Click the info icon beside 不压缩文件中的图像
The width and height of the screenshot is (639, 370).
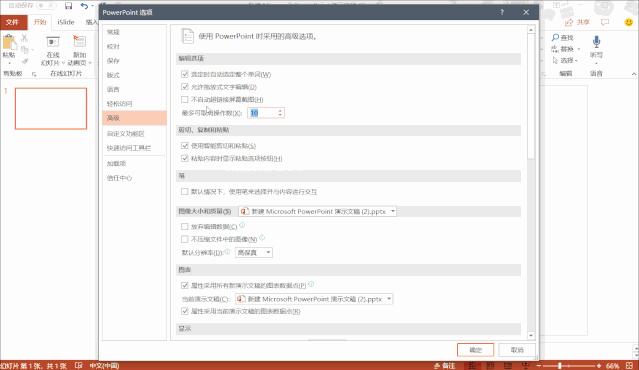(x=262, y=238)
